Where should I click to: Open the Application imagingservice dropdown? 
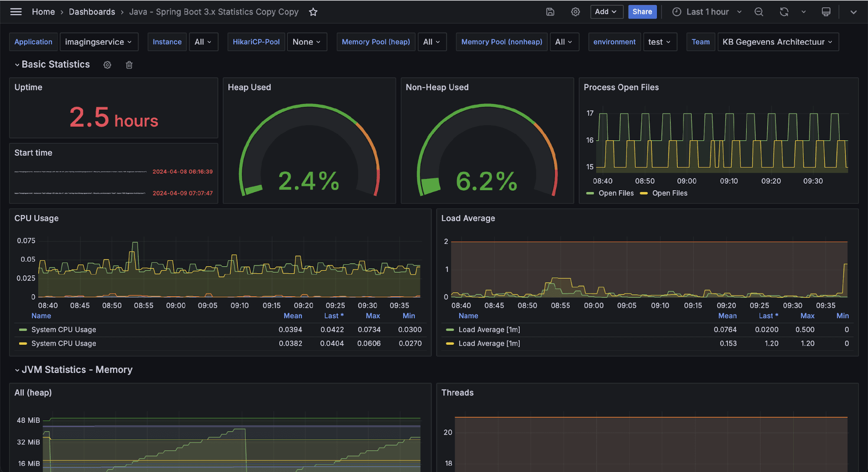pyautogui.click(x=99, y=42)
